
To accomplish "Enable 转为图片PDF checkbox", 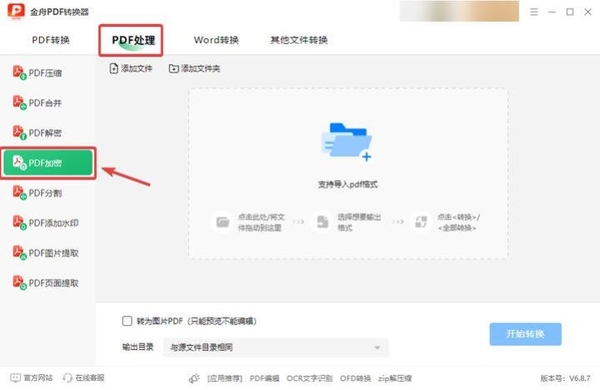I will click(x=127, y=321).
